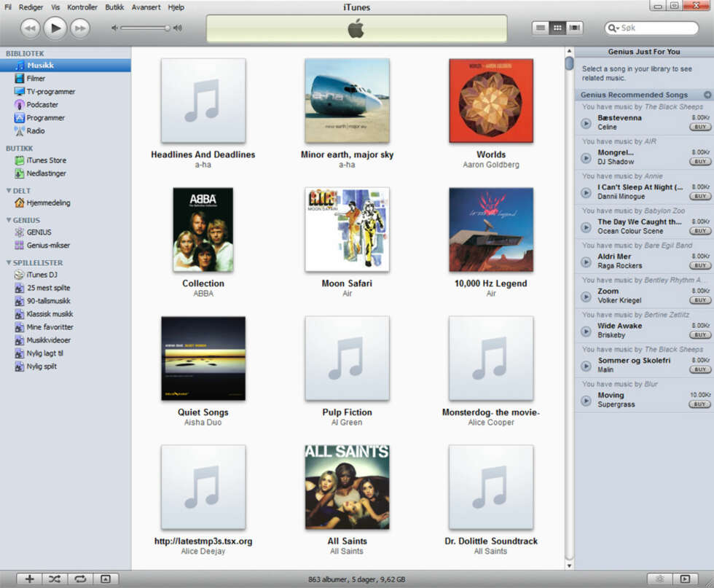This screenshot has width=714, height=588.
Task: Toggle shuffle
Action: click(x=55, y=579)
